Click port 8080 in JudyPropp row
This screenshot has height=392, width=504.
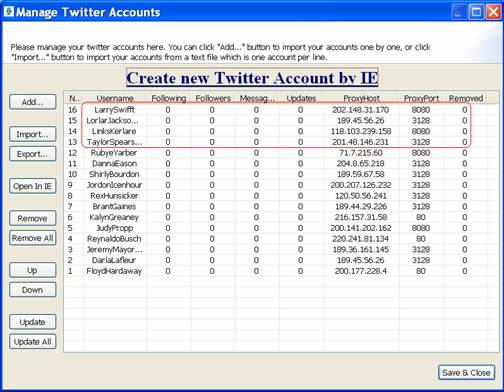421,228
